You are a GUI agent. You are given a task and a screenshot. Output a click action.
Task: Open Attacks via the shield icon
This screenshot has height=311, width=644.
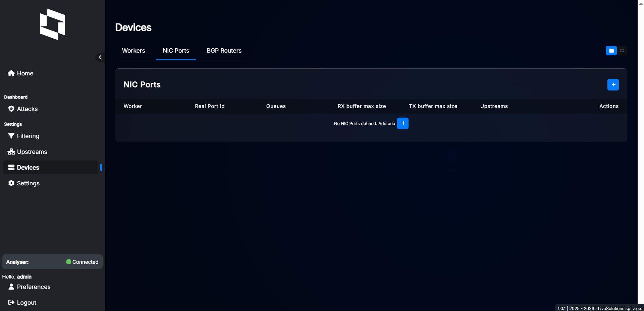pos(11,109)
